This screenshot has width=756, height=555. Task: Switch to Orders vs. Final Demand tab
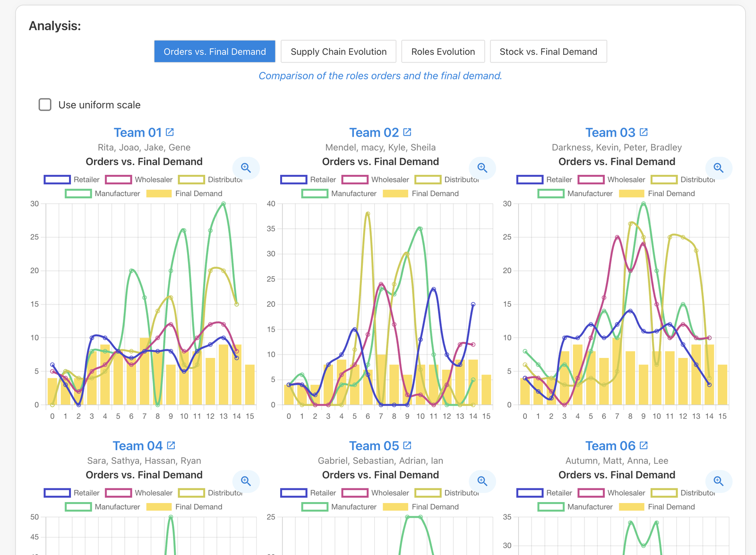215,52
